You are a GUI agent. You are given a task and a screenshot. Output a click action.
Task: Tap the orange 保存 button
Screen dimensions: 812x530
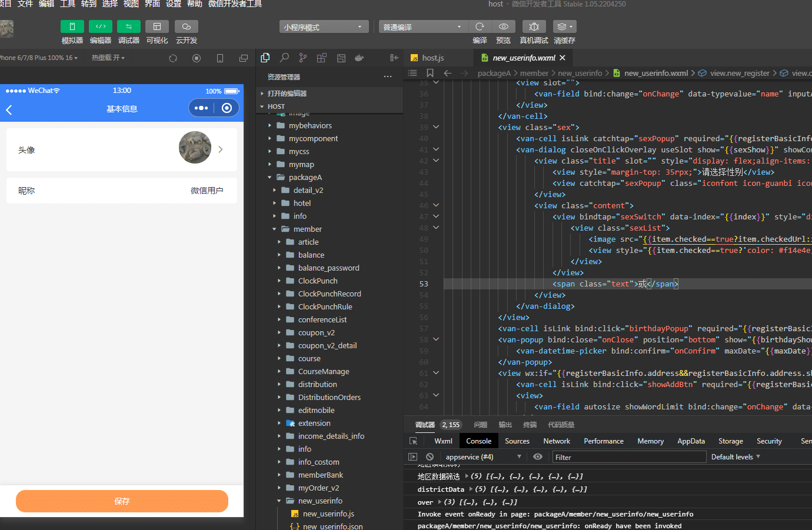tap(122, 501)
